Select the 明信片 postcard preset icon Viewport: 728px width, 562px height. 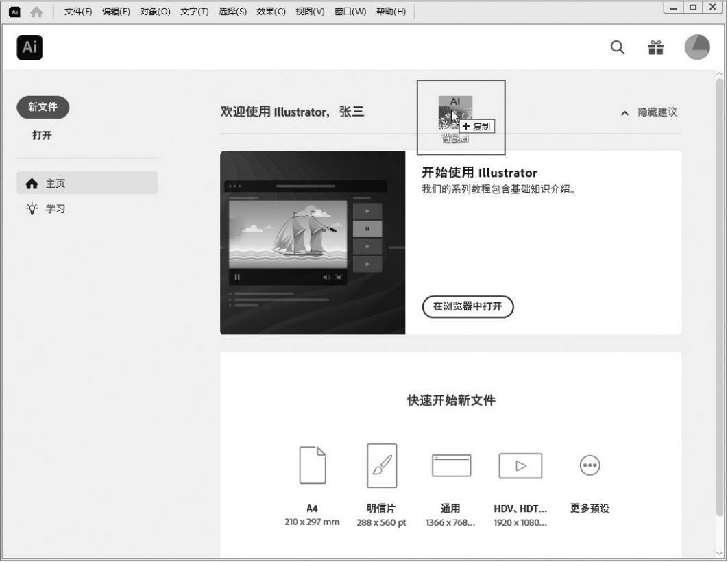click(x=382, y=465)
